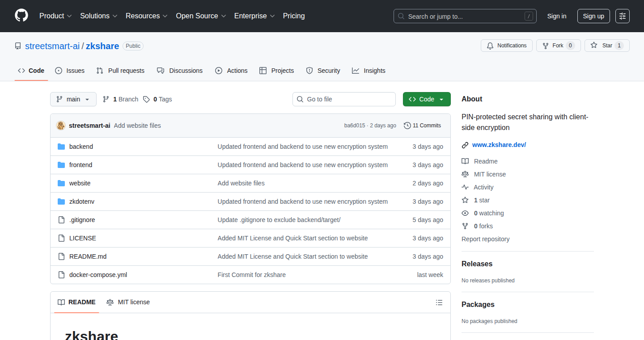Visit the www.zkshare.dev website link
The width and height of the screenshot is (644, 340).
pyautogui.click(x=499, y=145)
